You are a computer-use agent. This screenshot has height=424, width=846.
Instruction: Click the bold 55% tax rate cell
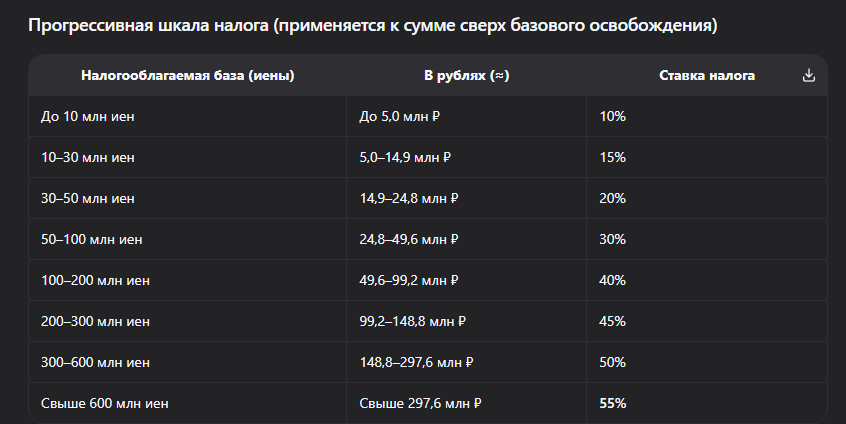[x=612, y=403]
